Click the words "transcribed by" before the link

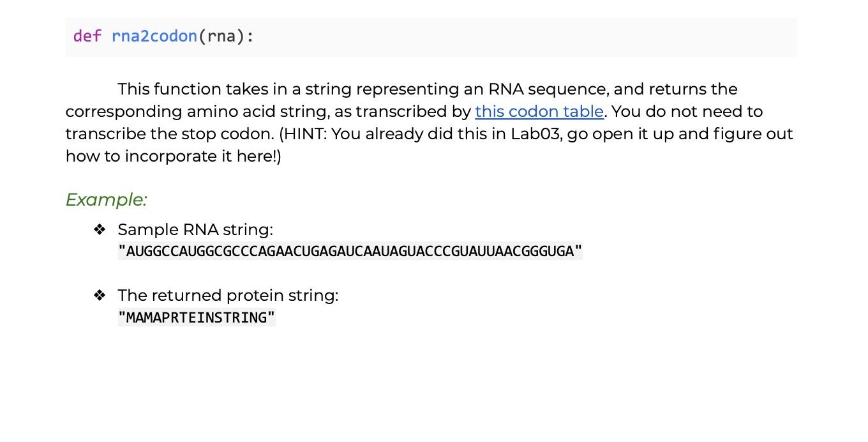click(414, 111)
